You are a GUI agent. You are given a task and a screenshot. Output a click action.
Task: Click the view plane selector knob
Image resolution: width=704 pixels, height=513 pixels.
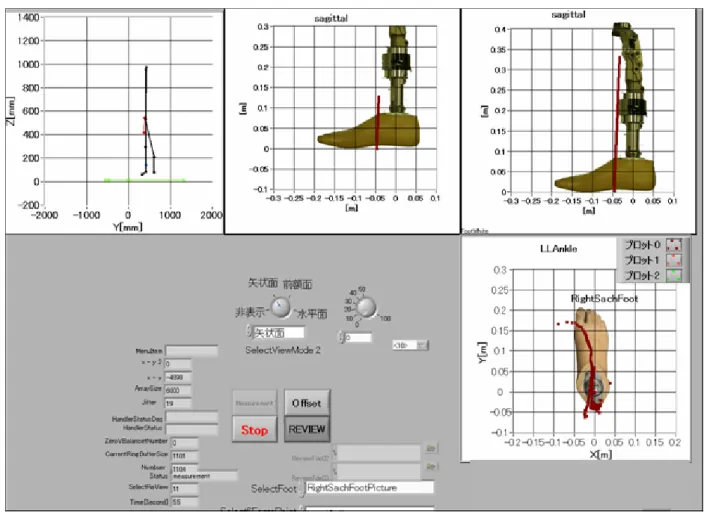[x=281, y=307]
